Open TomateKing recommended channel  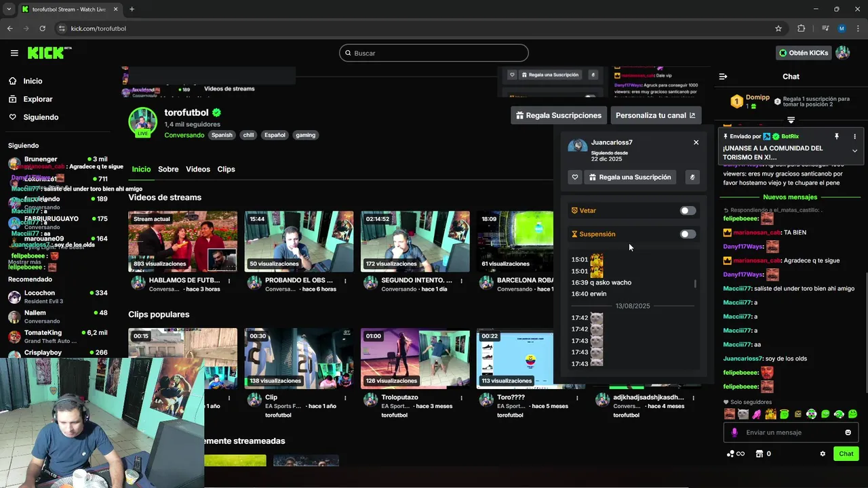58,336
